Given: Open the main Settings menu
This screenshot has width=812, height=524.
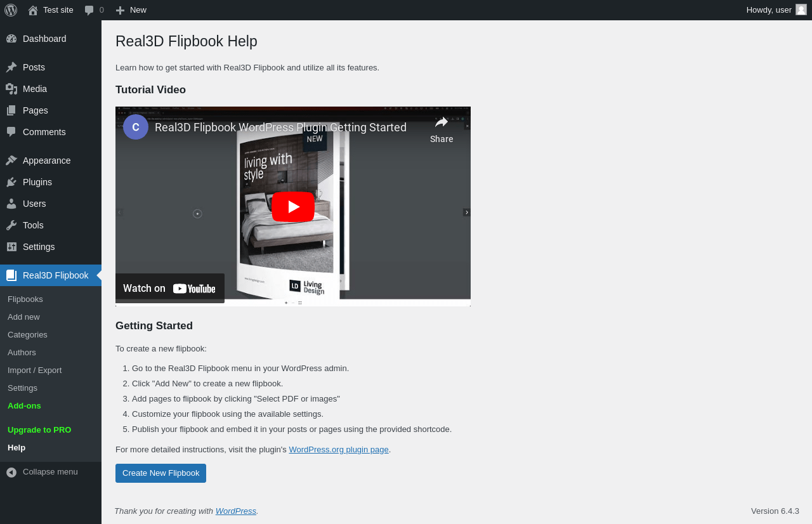Looking at the screenshot, I should [x=51, y=247].
